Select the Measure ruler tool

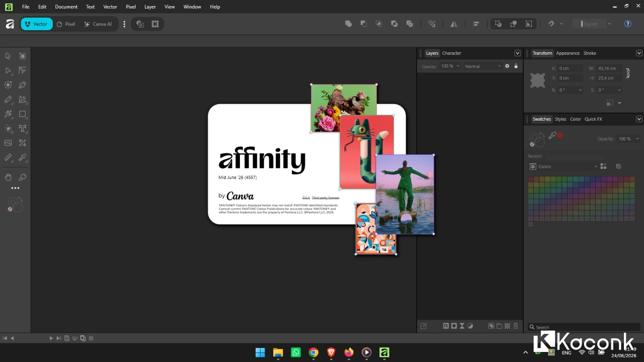pos(8,157)
